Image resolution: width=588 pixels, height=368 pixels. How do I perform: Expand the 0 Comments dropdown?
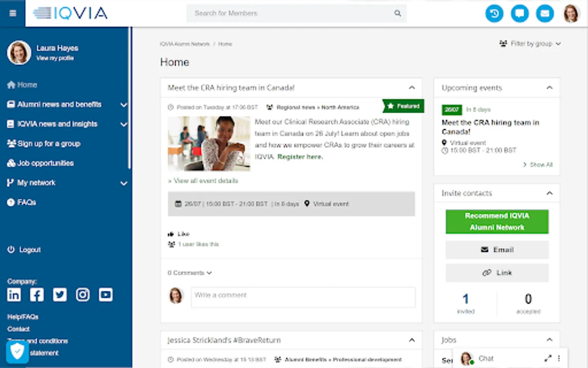tap(189, 273)
